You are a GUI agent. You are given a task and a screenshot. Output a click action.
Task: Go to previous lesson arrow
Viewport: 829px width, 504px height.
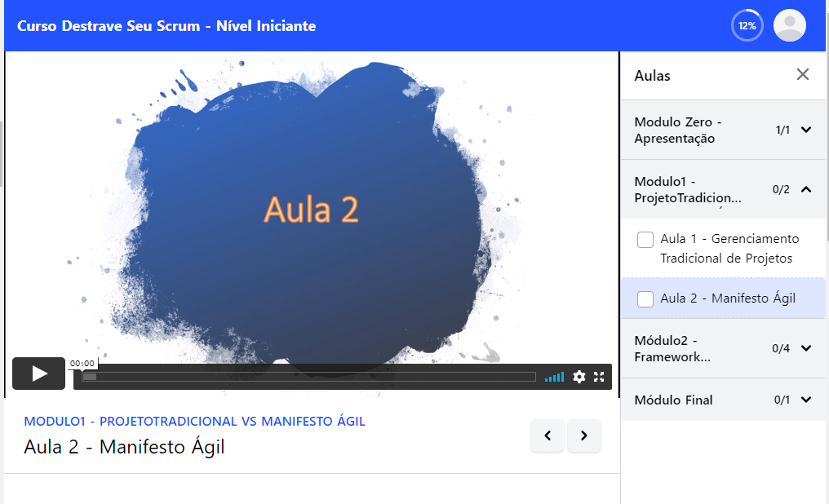pos(547,436)
